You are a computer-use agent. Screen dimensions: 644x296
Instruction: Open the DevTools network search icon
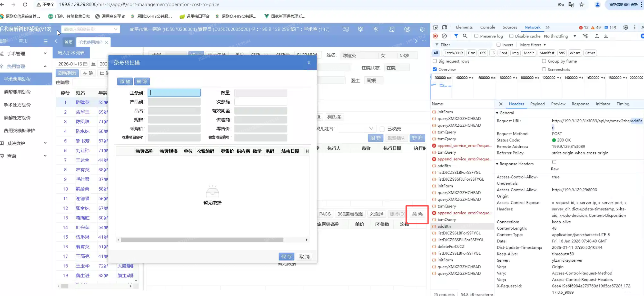pyautogui.click(x=465, y=36)
